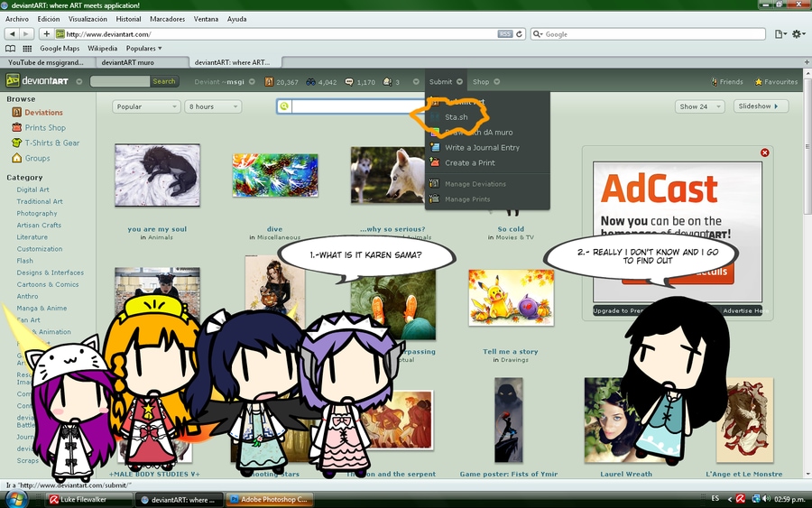
Task: Click the RSS badge in the address bar
Action: click(505, 33)
